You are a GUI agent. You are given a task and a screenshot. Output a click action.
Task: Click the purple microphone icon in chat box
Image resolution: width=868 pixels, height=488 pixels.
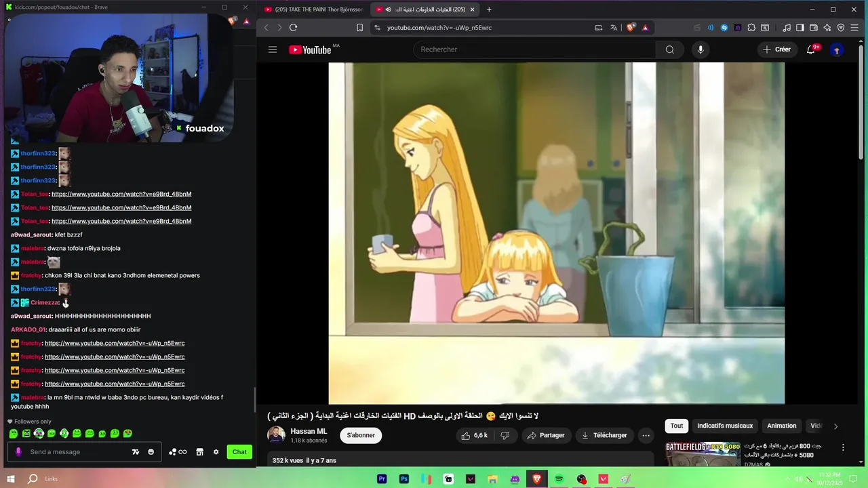coord(18,452)
